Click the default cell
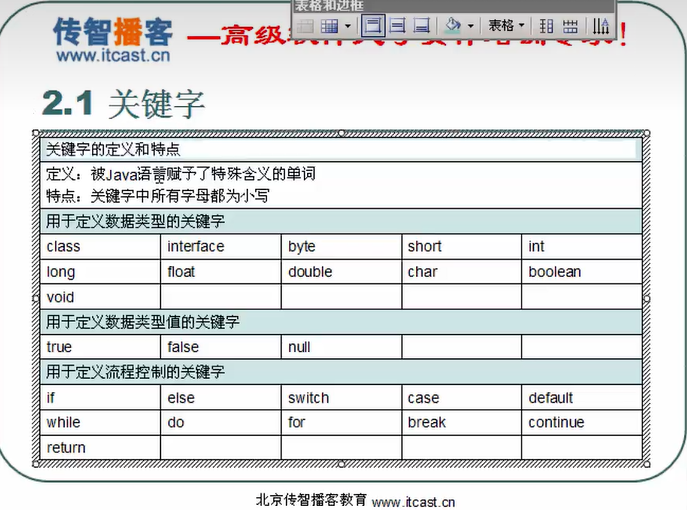The height and width of the screenshot is (510, 687). click(582, 397)
